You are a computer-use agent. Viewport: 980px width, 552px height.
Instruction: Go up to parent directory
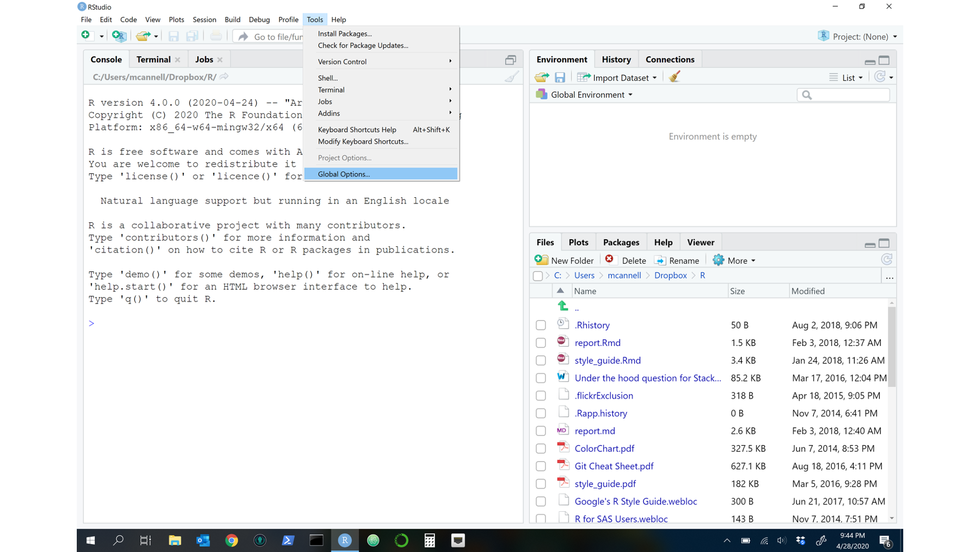pos(563,306)
